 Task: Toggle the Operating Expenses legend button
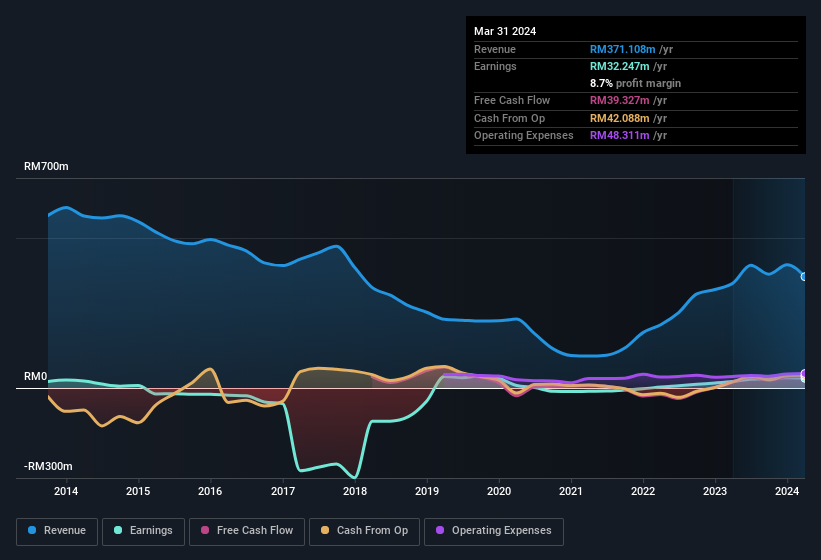494,531
